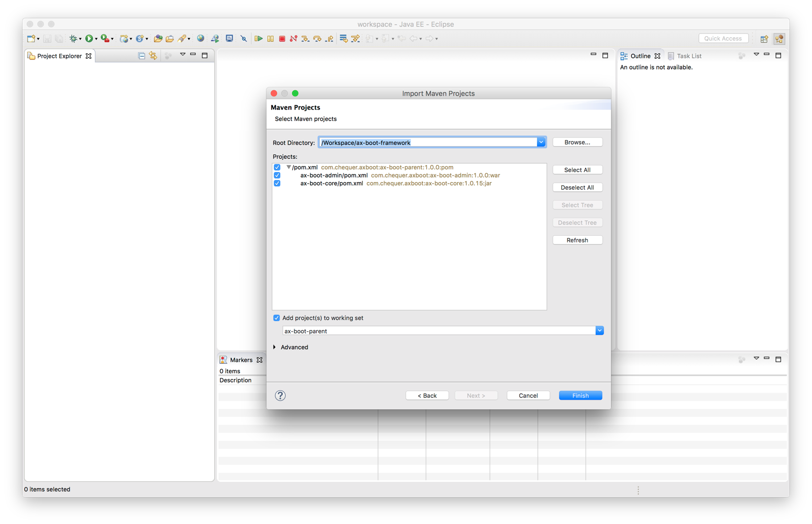
Task: Click the Drop to Frame toolbar icon
Action: pos(344,39)
